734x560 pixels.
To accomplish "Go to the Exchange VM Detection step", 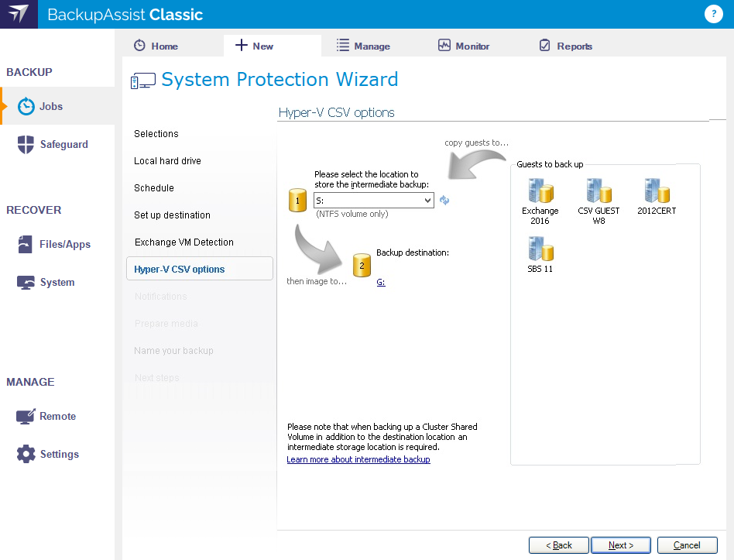I will pyautogui.click(x=184, y=242).
